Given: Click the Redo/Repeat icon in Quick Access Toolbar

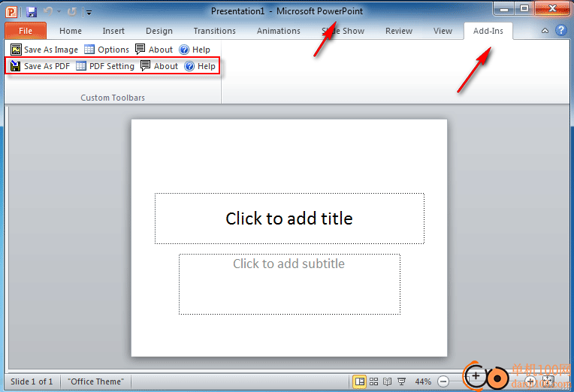Looking at the screenshot, I should (x=72, y=12).
